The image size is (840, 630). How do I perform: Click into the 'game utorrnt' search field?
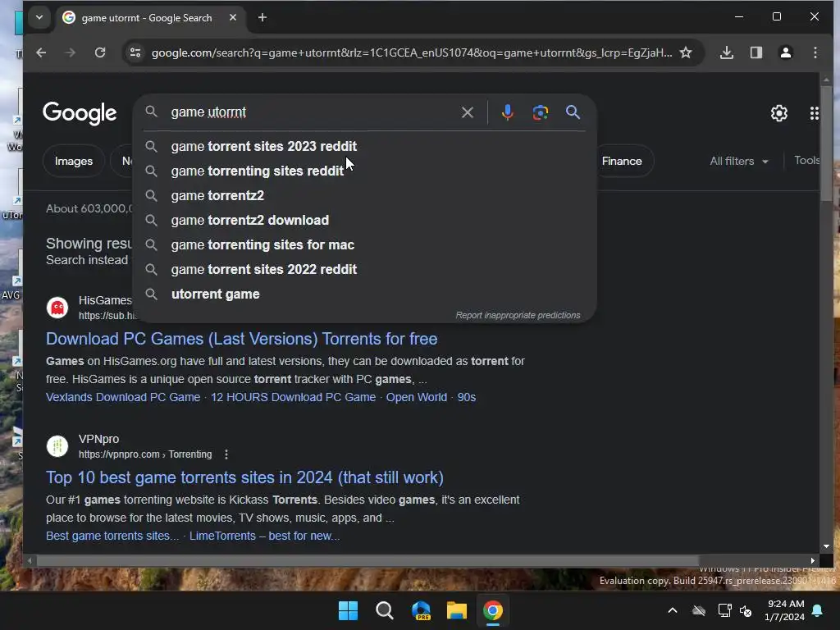click(x=311, y=112)
